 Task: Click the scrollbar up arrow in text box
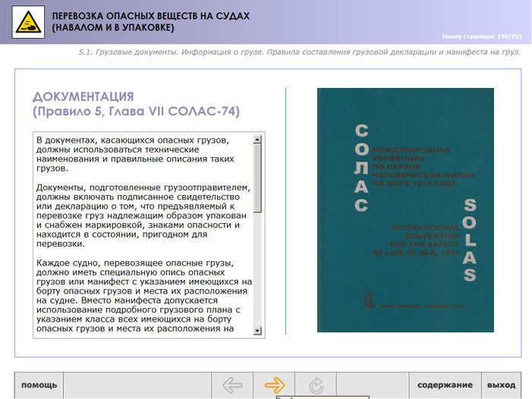tap(257, 140)
